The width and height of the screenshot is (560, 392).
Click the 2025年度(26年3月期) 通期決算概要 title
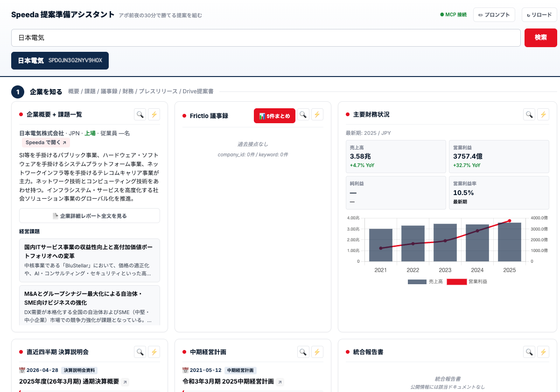coord(69,382)
